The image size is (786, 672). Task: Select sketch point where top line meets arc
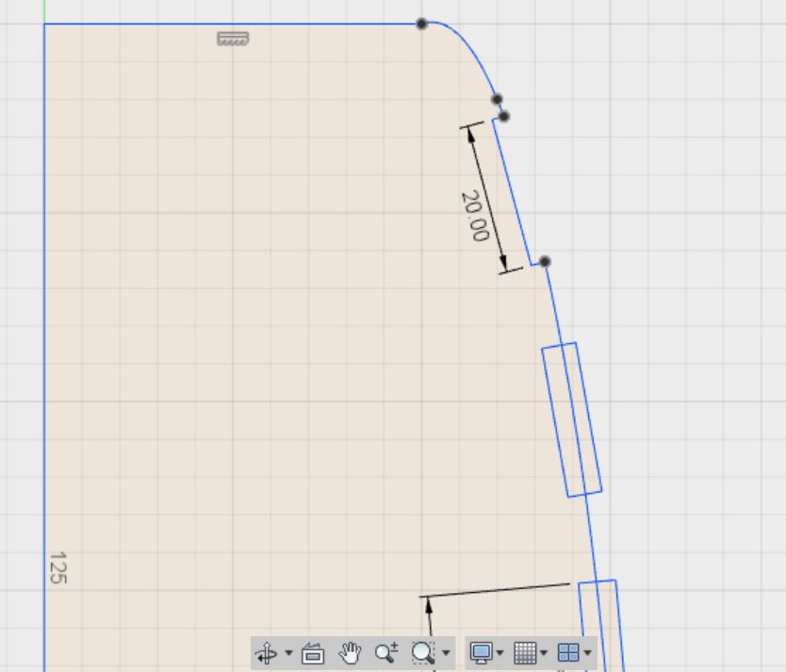click(421, 24)
